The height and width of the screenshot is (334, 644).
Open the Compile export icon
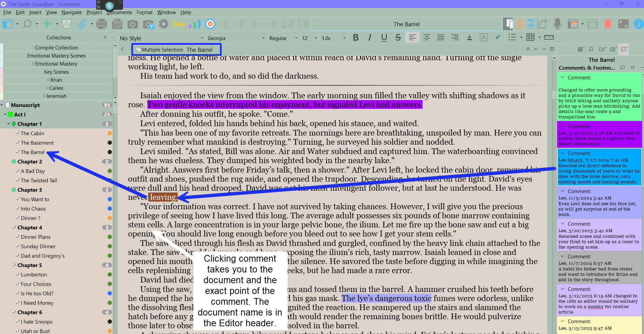pos(542,24)
